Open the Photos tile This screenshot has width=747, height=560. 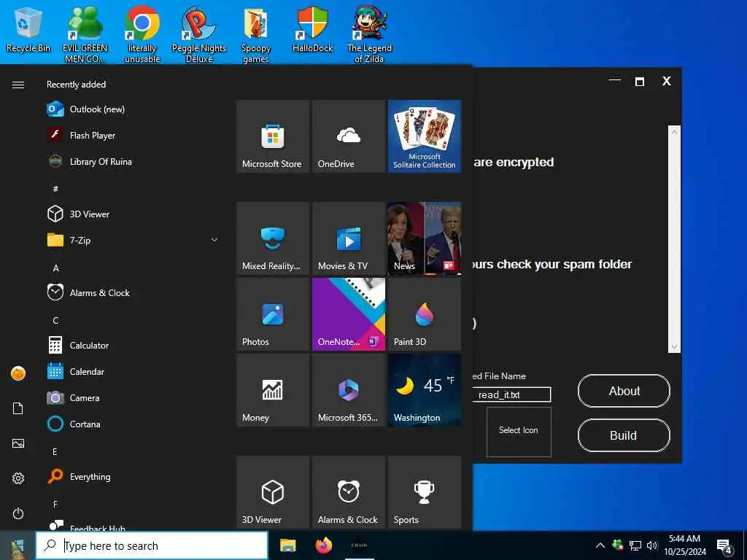coord(273,314)
